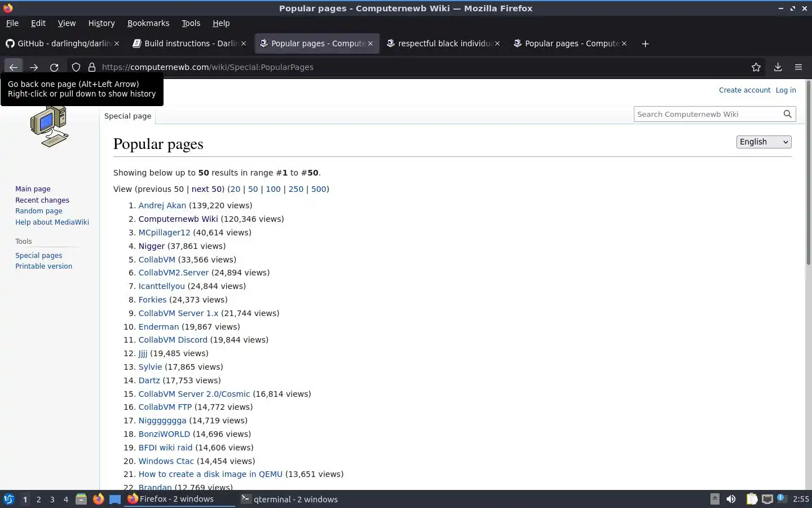Go to Main page in sidebar
The height and width of the screenshot is (508, 812).
tap(33, 189)
